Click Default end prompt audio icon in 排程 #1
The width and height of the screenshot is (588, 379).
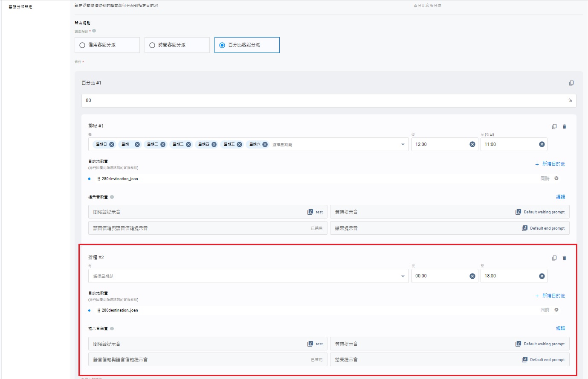pyautogui.click(x=525, y=228)
